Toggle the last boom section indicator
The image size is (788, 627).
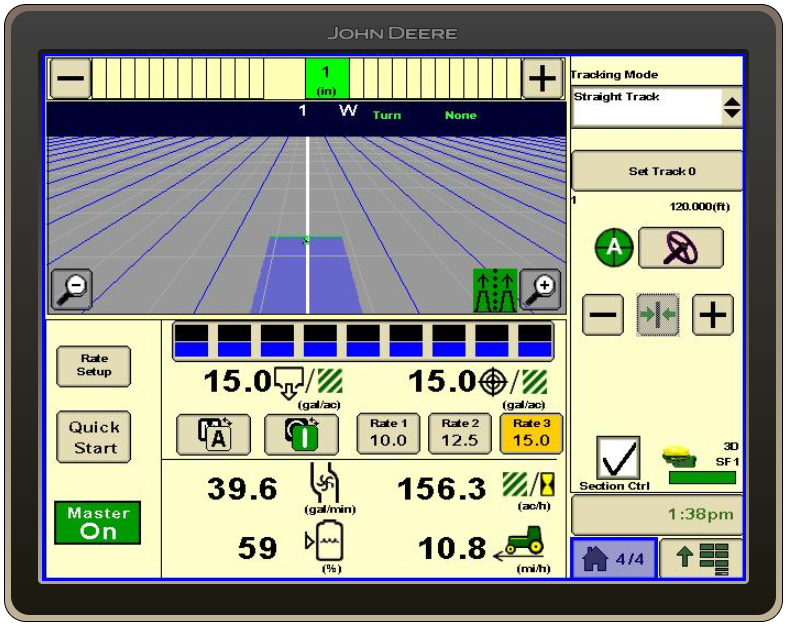click(x=535, y=341)
